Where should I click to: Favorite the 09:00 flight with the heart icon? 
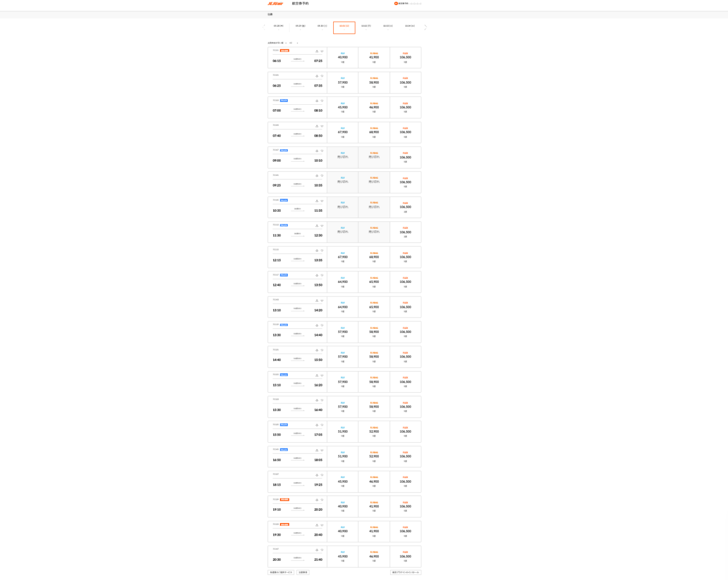click(322, 151)
